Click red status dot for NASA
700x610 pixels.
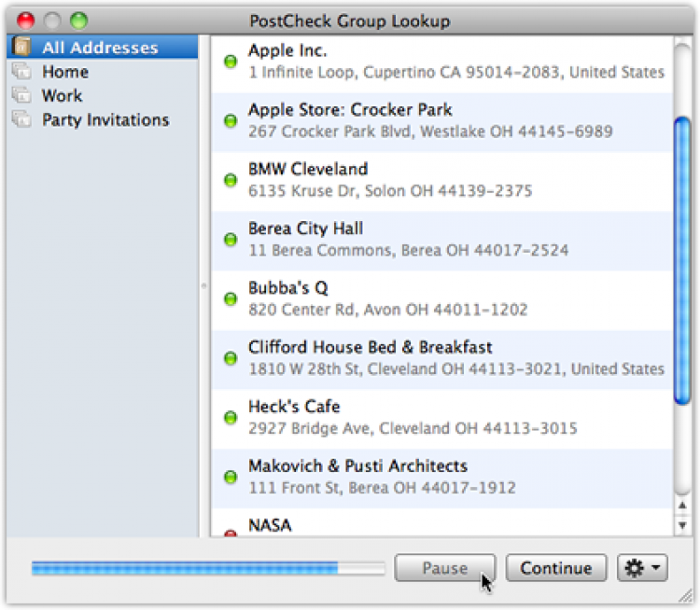click(x=231, y=533)
